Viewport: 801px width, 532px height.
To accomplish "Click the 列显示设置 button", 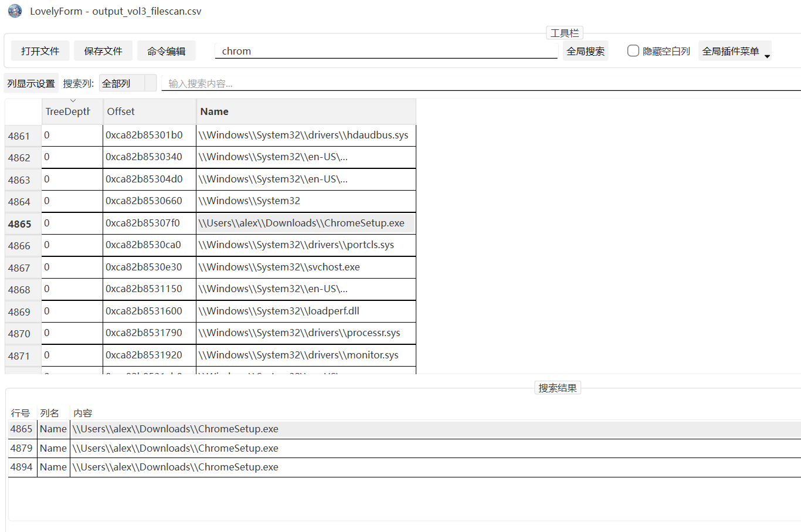I will (x=31, y=83).
